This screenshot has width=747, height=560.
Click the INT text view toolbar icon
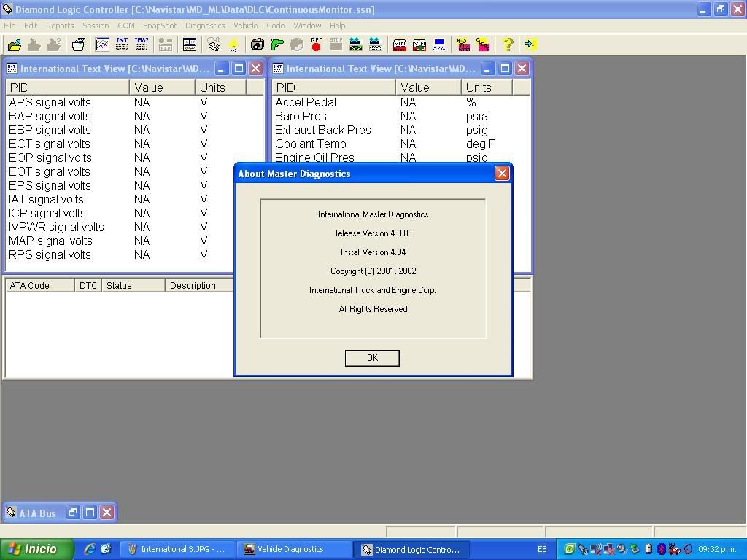coord(122,44)
